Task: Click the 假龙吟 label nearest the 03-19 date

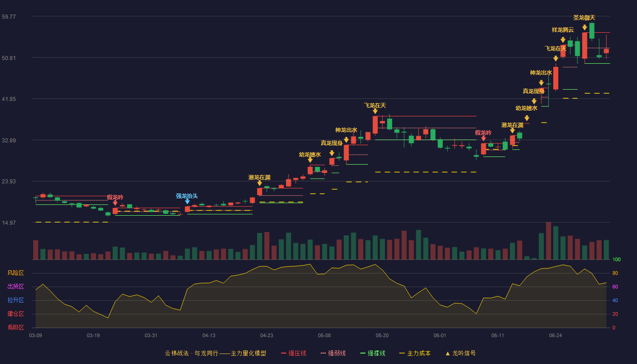Action: pos(115,197)
